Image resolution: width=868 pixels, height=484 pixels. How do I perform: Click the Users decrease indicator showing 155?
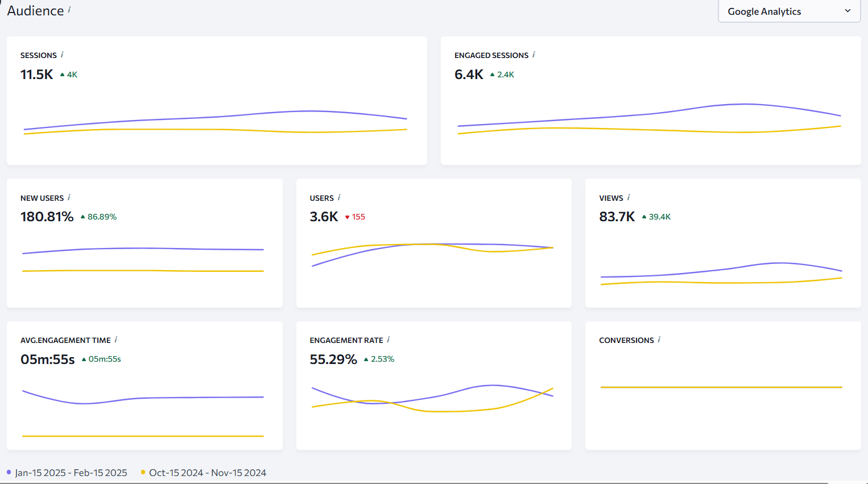(355, 217)
